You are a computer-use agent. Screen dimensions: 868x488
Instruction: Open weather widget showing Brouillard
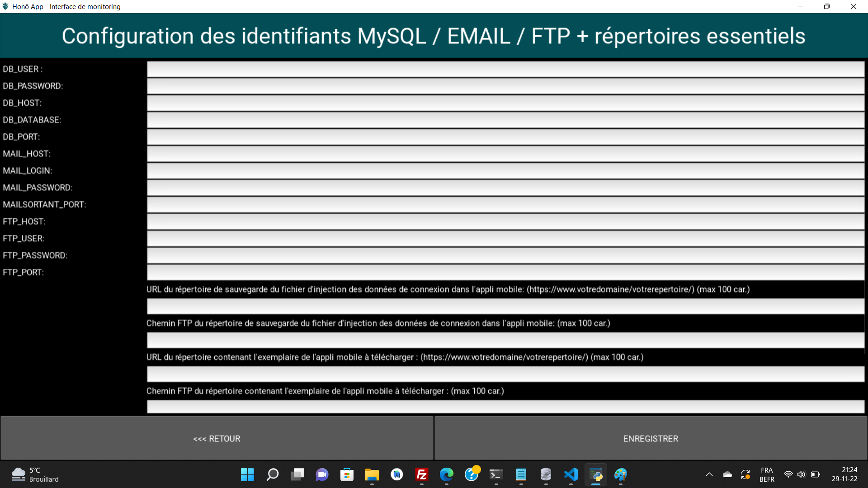[x=35, y=474]
